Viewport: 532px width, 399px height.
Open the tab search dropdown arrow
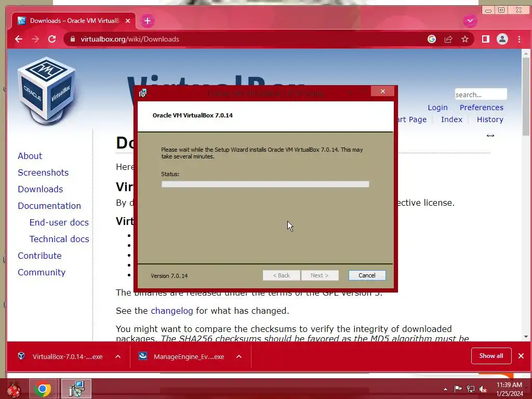point(470,21)
